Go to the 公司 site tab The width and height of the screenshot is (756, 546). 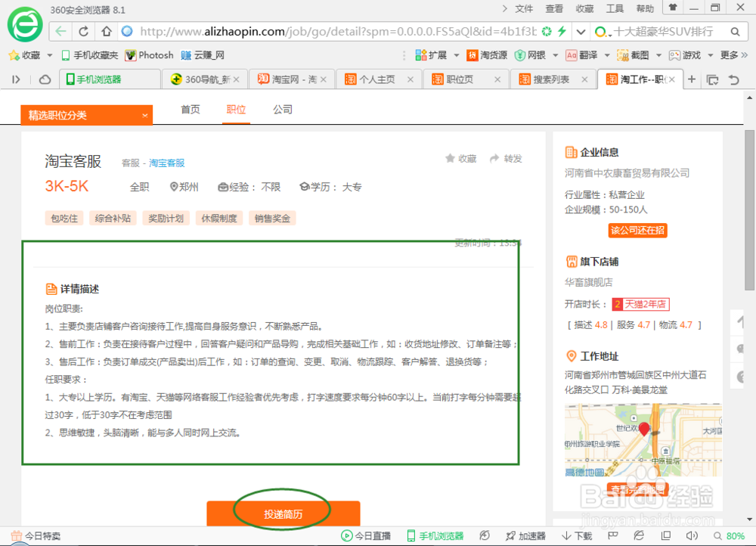coord(283,110)
